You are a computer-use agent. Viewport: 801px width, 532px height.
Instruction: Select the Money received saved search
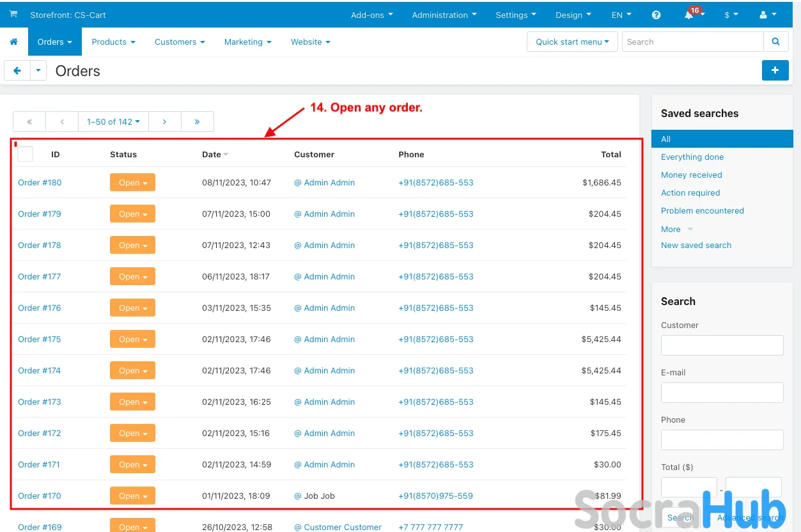[x=691, y=175]
